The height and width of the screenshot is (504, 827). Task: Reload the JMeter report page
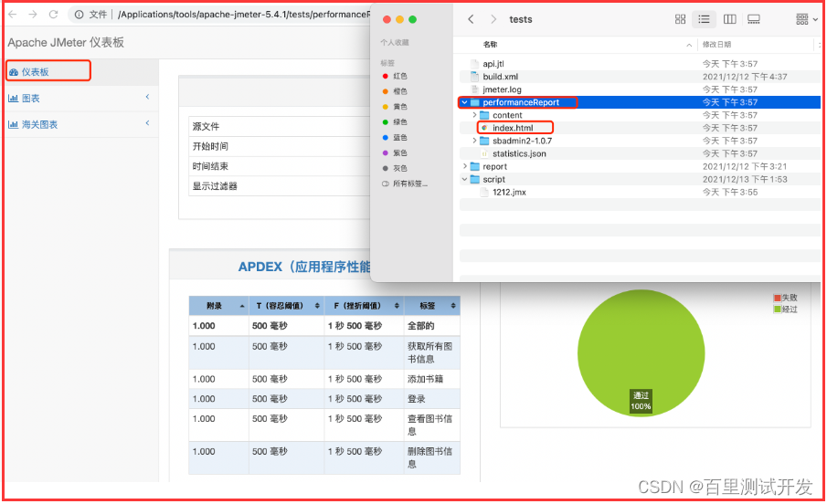click(53, 15)
